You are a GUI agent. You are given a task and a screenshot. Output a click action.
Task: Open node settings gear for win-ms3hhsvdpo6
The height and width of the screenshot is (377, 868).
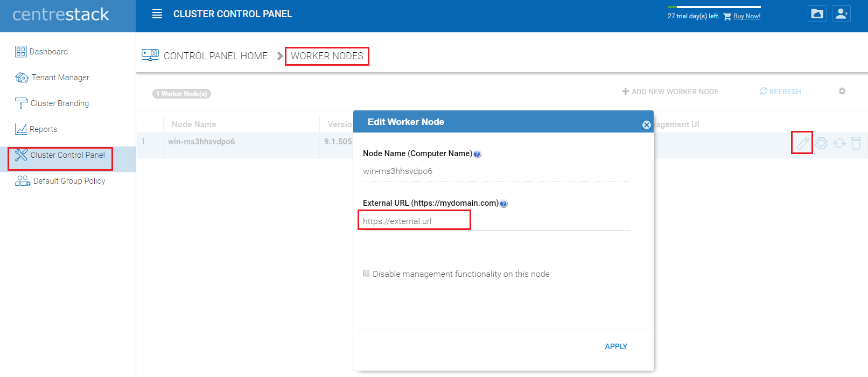[x=821, y=143]
